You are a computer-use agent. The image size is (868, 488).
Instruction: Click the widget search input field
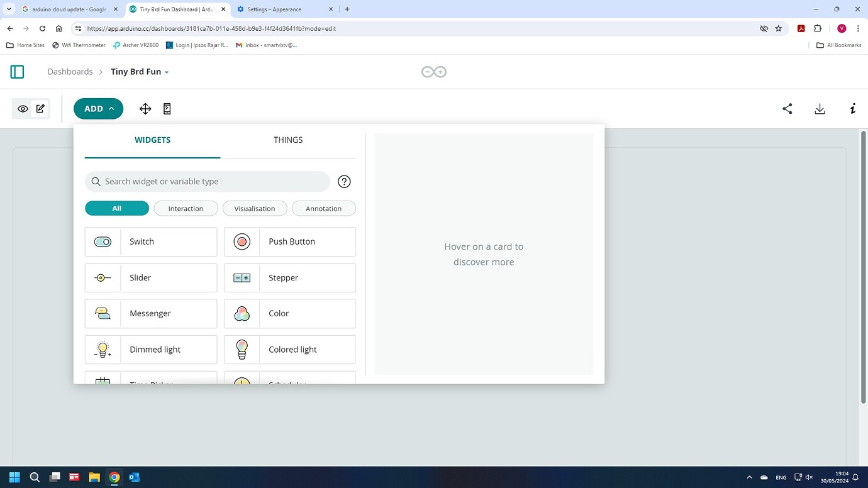pos(208,181)
